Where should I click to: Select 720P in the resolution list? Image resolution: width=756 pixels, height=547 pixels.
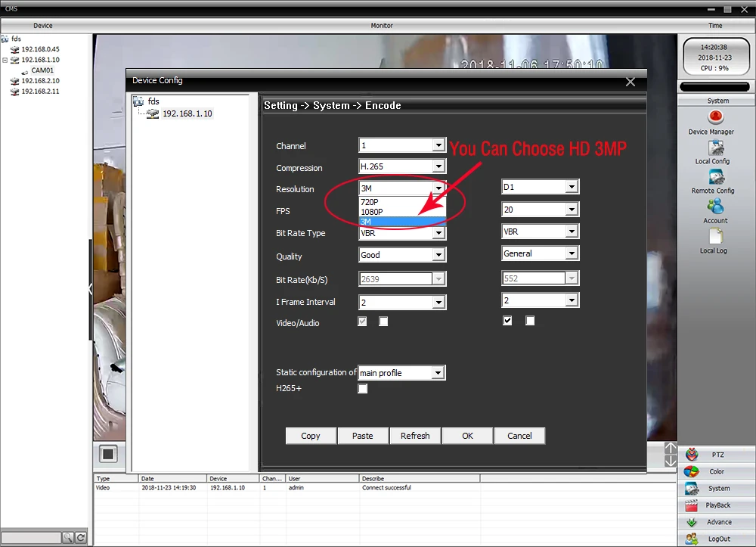(x=402, y=202)
